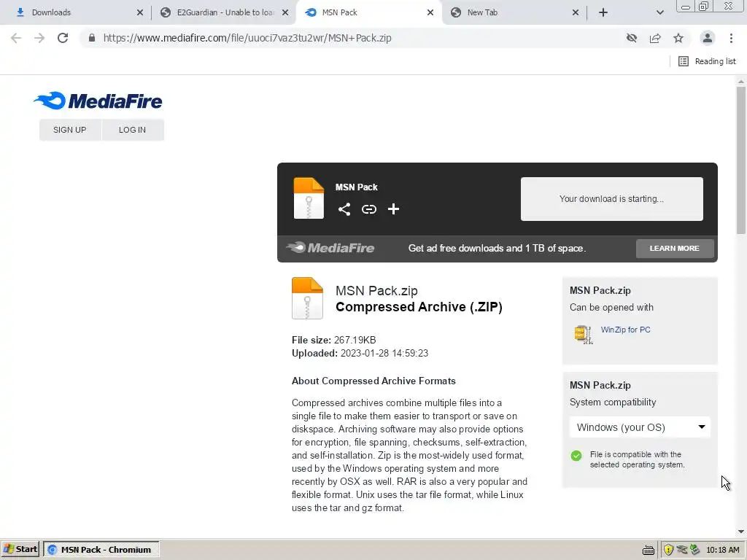Click the MediaFire logo at page top
747x560 pixels.
[98, 101]
